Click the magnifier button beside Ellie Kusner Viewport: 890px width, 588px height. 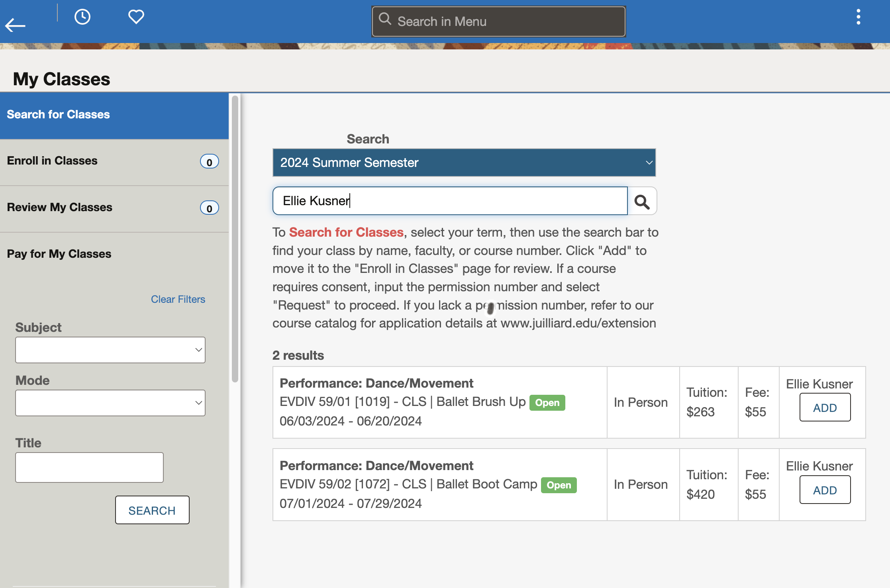(642, 201)
